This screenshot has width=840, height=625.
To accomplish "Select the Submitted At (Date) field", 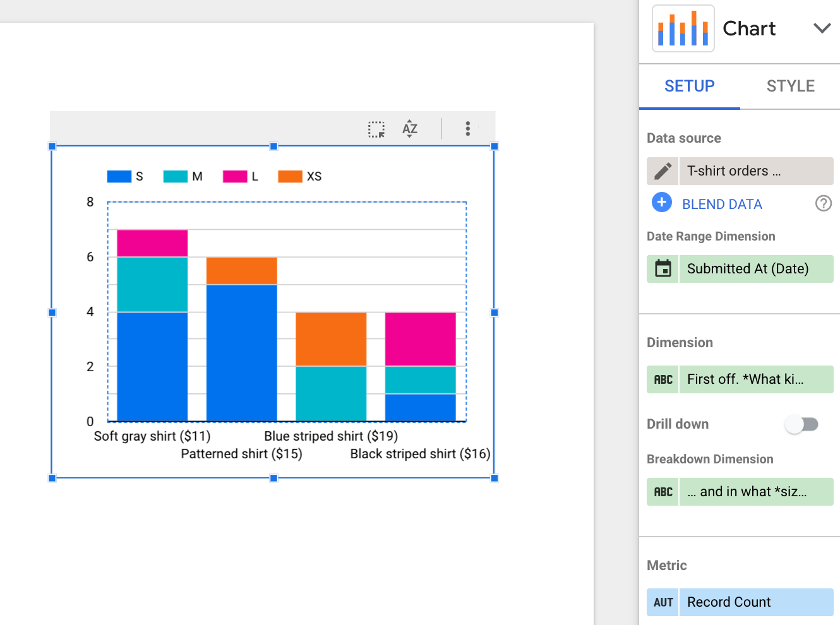I will click(x=757, y=269).
